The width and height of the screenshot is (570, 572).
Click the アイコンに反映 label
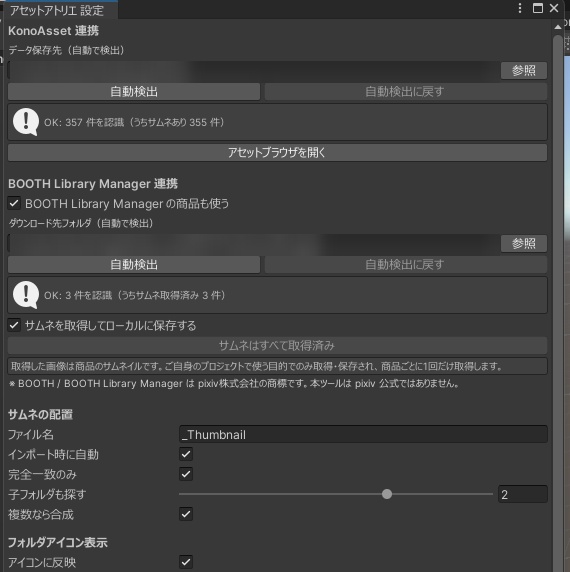click(x=42, y=562)
